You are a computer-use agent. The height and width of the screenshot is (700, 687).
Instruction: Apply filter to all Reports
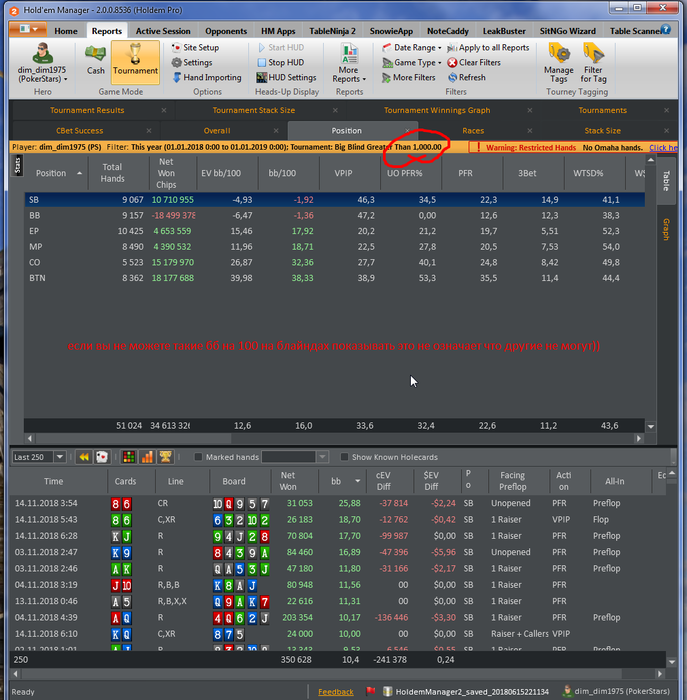488,47
